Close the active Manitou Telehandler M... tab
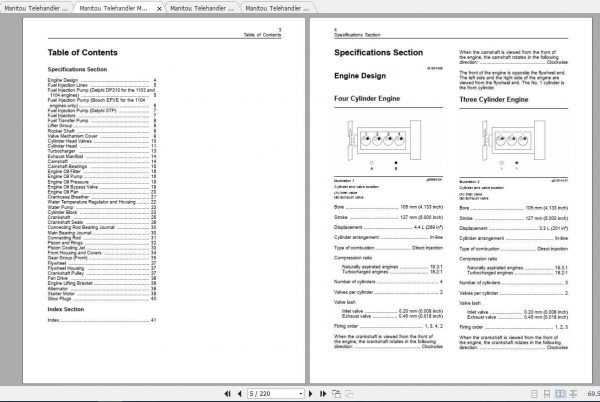The image size is (600, 402). click(x=159, y=8)
